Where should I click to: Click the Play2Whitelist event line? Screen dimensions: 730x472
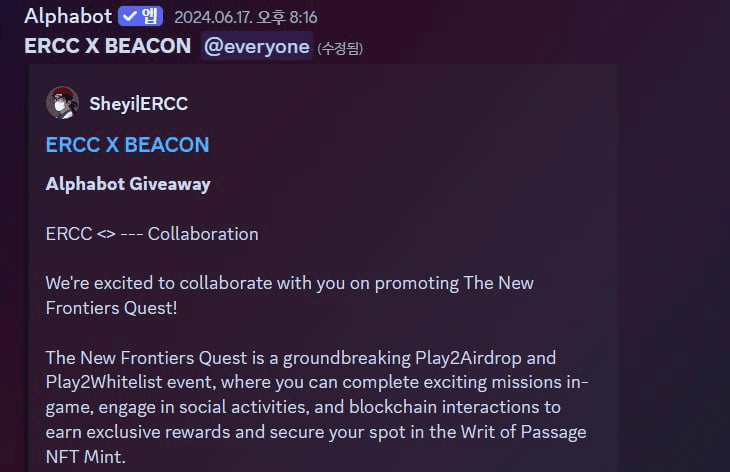point(317,382)
